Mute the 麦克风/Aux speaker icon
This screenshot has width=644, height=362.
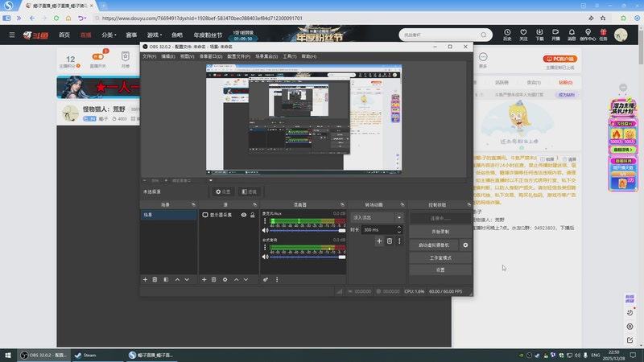(x=265, y=230)
